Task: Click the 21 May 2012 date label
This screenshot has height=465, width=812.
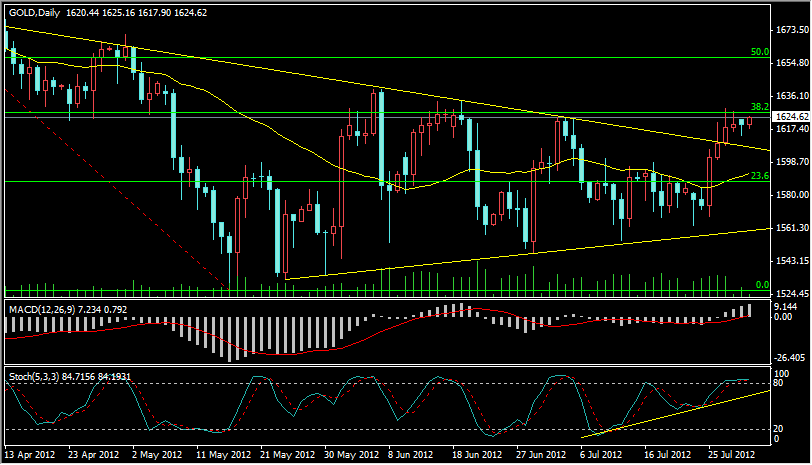Action: 287,455
